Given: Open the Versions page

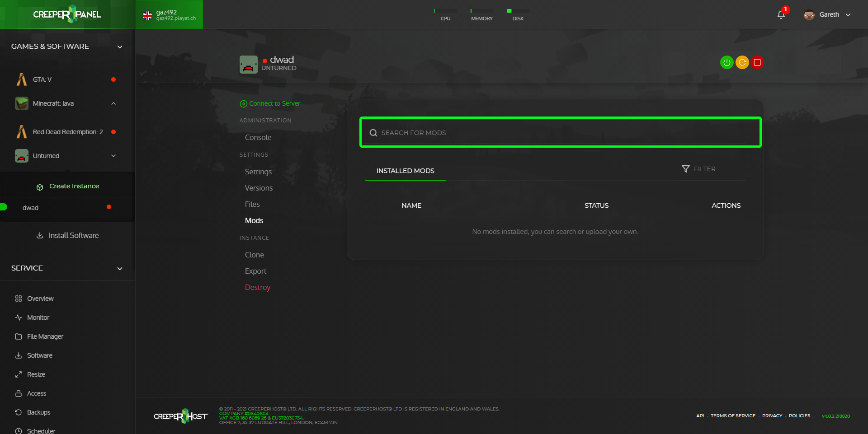Looking at the screenshot, I should pos(259,188).
